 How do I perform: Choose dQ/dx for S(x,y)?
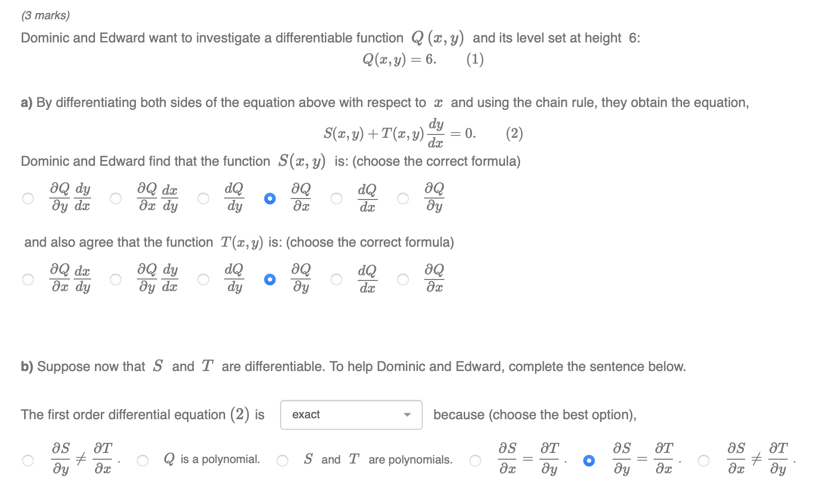[336, 198]
